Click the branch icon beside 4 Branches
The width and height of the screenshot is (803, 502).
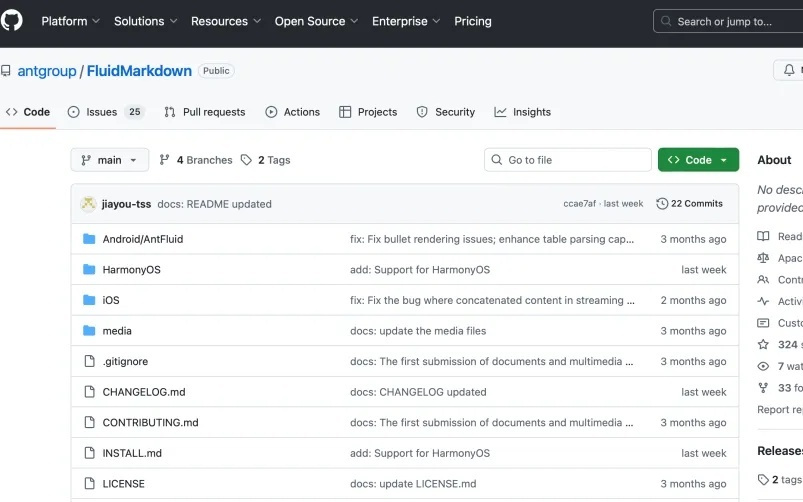pyautogui.click(x=165, y=160)
